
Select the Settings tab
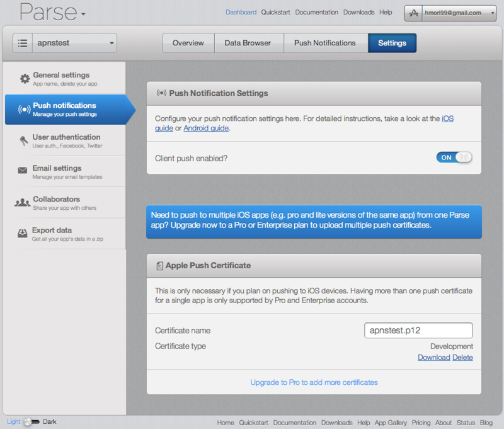point(392,43)
